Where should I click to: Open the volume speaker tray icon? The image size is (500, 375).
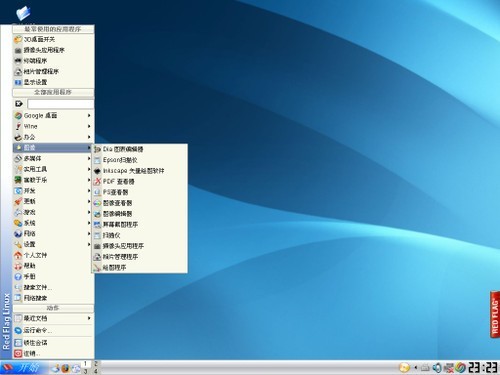[x=437, y=368]
